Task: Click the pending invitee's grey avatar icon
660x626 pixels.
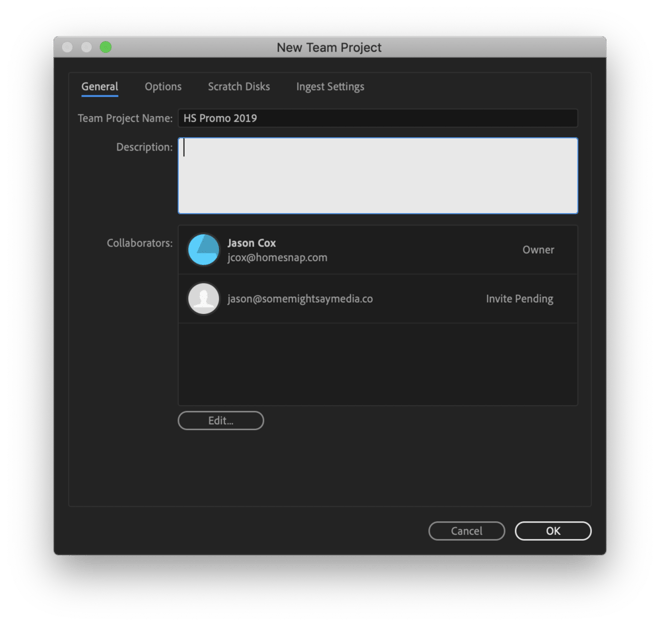Action: [203, 298]
